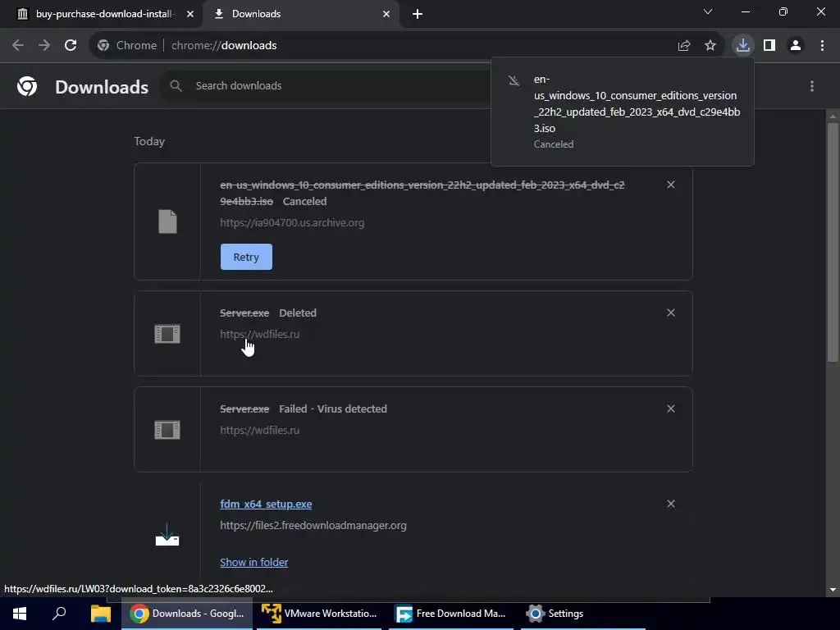Switch to VMware Workstation in the taskbar
This screenshot has width=840, height=630.
point(319,614)
